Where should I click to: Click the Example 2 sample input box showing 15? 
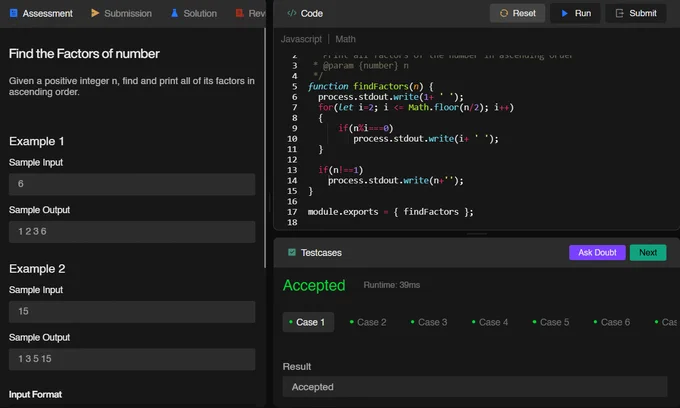132,312
